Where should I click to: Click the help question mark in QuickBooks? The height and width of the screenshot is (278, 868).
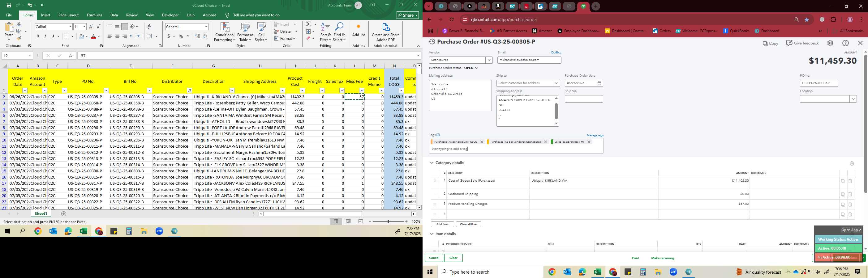[845, 43]
